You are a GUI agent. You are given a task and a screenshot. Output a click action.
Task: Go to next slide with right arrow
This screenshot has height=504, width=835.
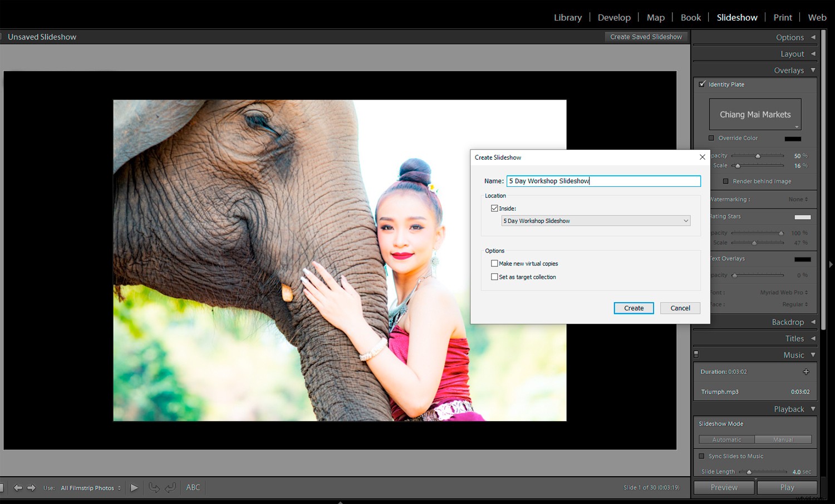click(x=32, y=487)
